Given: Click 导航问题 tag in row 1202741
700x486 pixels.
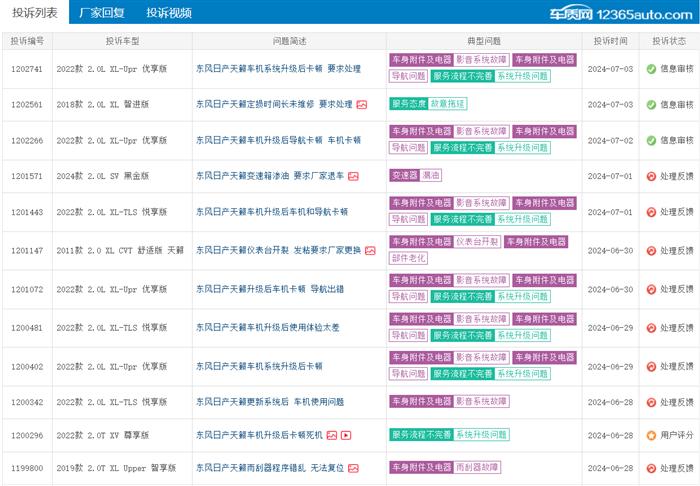Looking at the screenshot, I should 408,76.
